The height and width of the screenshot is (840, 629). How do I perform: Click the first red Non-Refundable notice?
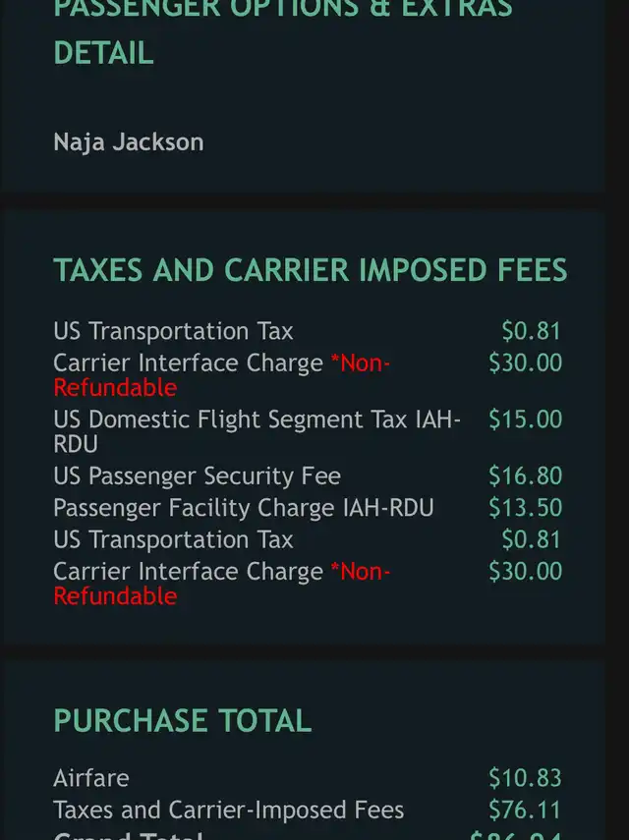[x=360, y=364]
